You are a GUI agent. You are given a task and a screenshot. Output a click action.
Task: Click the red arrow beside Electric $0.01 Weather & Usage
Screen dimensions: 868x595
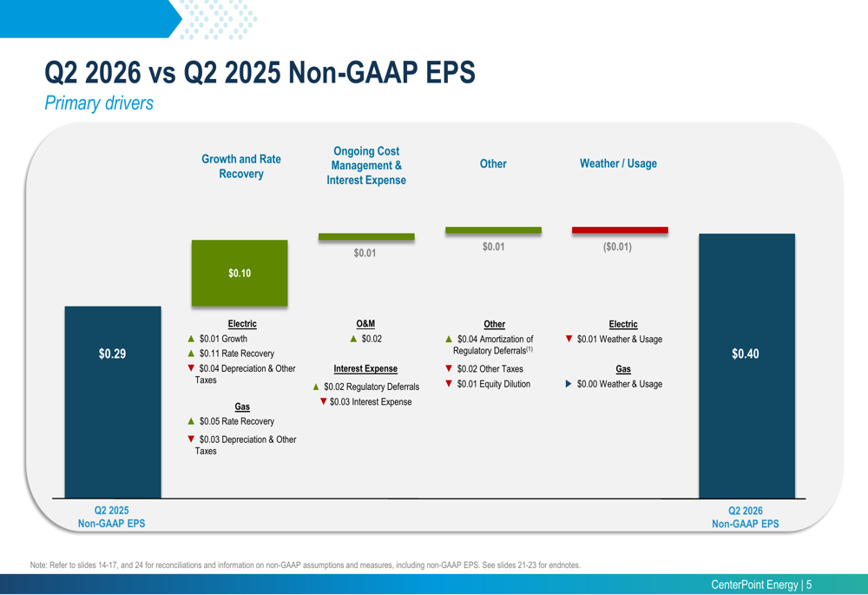click(569, 339)
